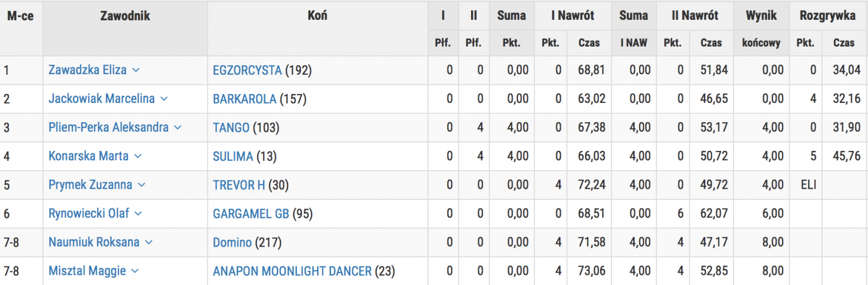The width and height of the screenshot is (868, 285).
Task: Open dropdown arrow next to Prymek Zuzanna
Action: (x=141, y=185)
